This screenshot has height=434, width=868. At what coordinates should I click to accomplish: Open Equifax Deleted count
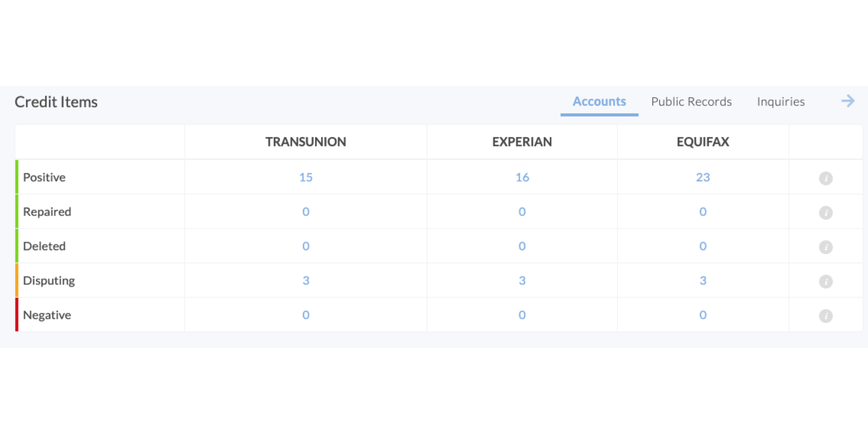pos(703,246)
